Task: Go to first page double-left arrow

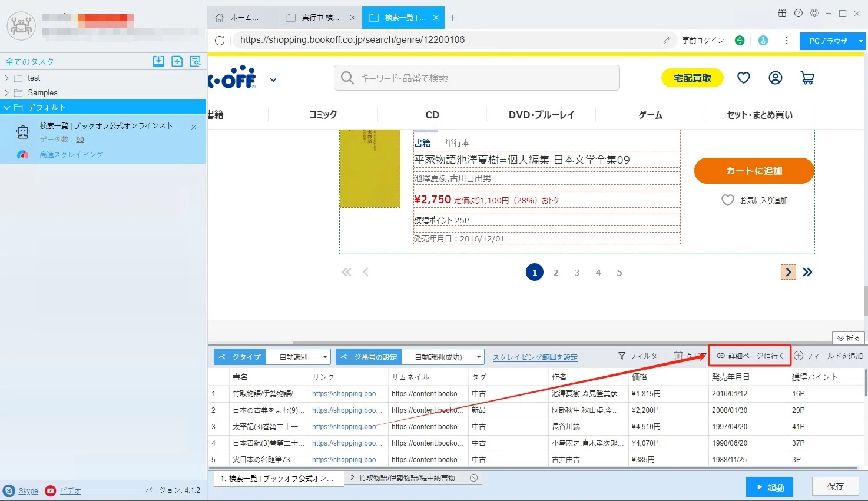Action: point(347,272)
